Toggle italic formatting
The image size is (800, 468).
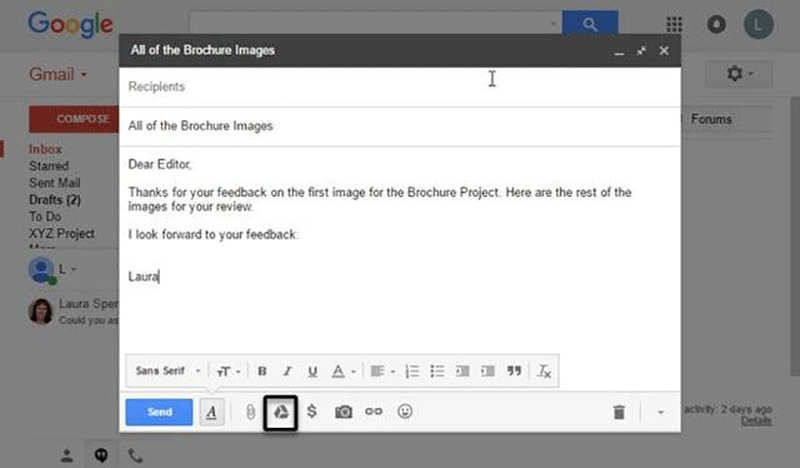pyautogui.click(x=287, y=371)
